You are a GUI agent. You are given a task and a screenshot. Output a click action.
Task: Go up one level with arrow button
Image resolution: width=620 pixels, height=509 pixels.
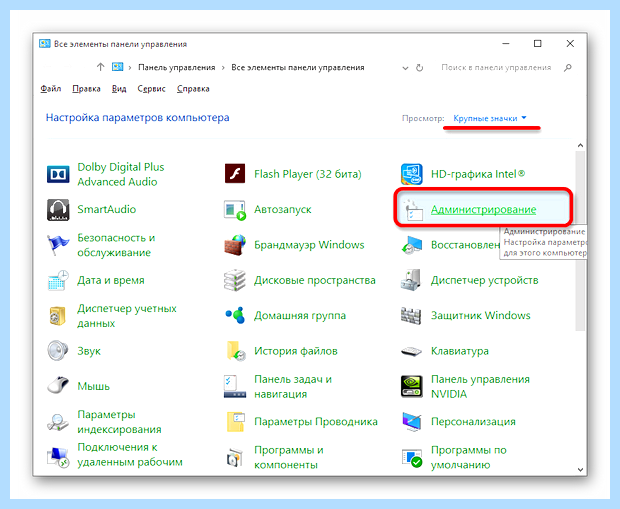tap(100, 67)
